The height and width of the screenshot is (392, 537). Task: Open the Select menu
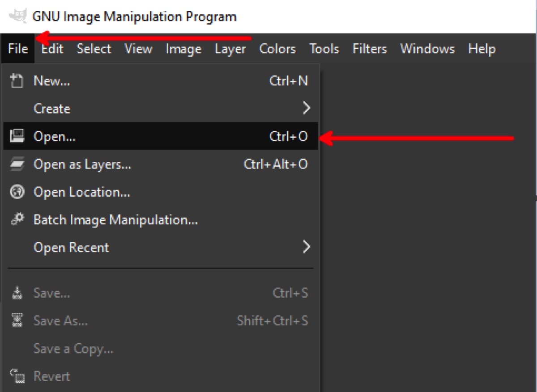click(94, 48)
